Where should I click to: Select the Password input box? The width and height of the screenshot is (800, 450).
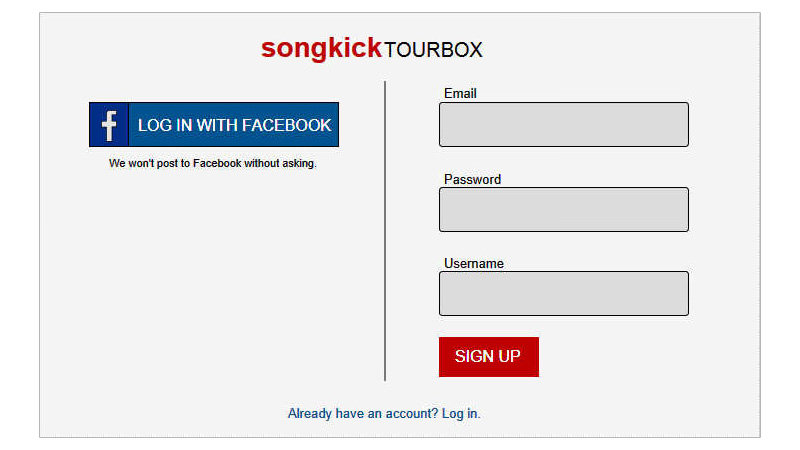(x=564, y=209)
